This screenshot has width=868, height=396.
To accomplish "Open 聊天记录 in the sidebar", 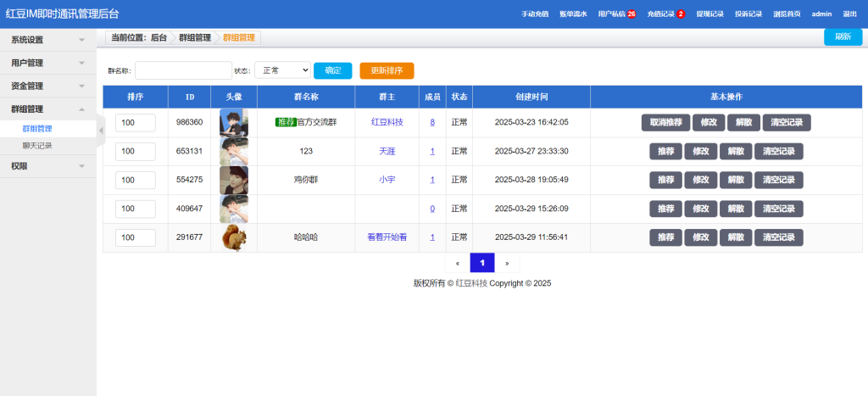I will click(37, 146).
